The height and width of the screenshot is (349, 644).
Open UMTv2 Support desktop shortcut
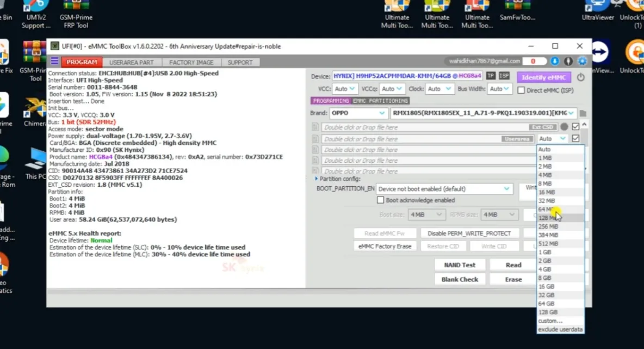36,15
